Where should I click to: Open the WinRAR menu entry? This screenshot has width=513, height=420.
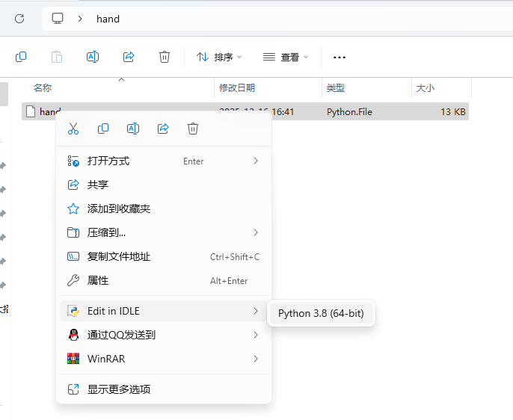[164, 359]
